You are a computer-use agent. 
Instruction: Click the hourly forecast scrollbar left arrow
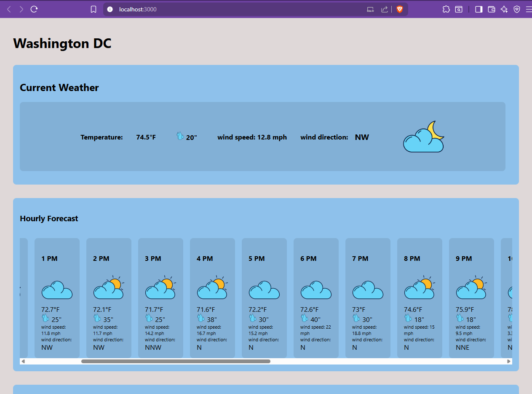[x=23, y=361]
